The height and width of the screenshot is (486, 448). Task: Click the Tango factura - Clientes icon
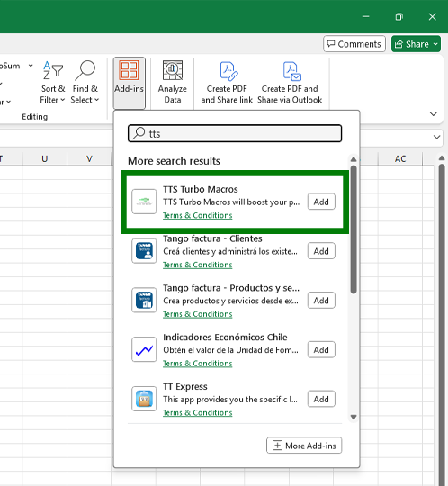tap(144, 251)
